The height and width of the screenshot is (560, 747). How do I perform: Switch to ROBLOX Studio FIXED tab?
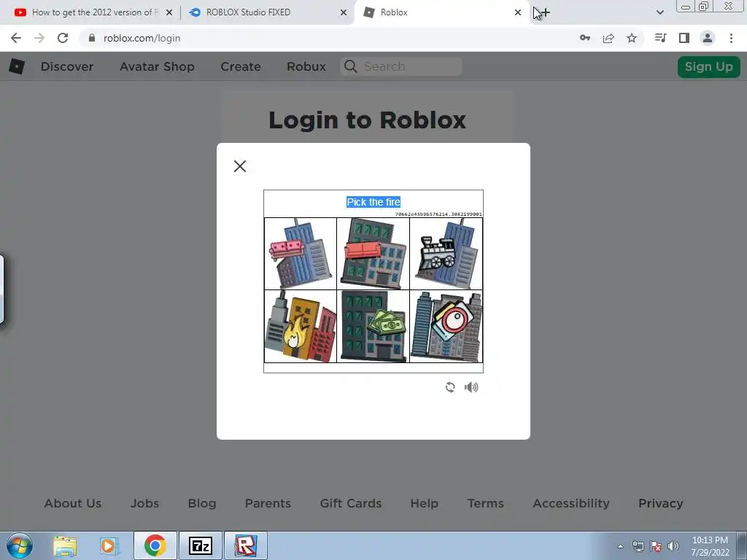pyautogui.click(x=267, y=12)
